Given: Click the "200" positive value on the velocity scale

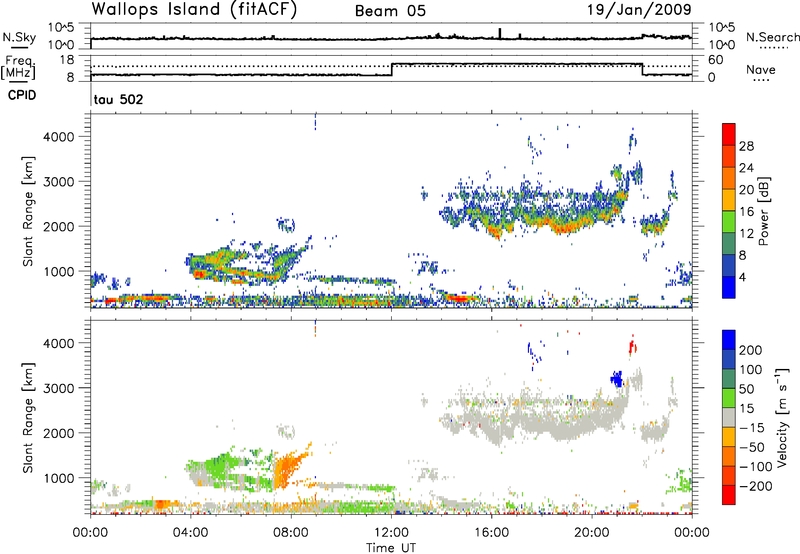Looking at the screenshot, I should pyautogui.click(x=751, y=350).
